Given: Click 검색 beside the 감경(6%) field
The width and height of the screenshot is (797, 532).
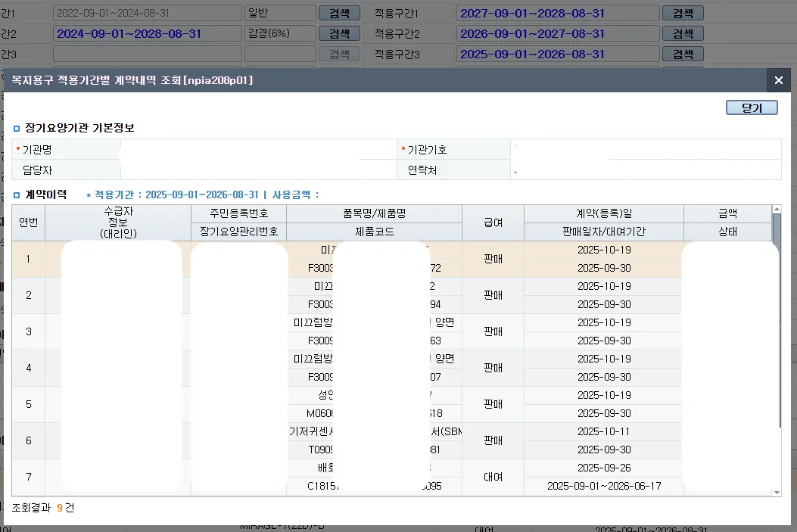Looking at the screenshot, I should (x=338, y=34).
